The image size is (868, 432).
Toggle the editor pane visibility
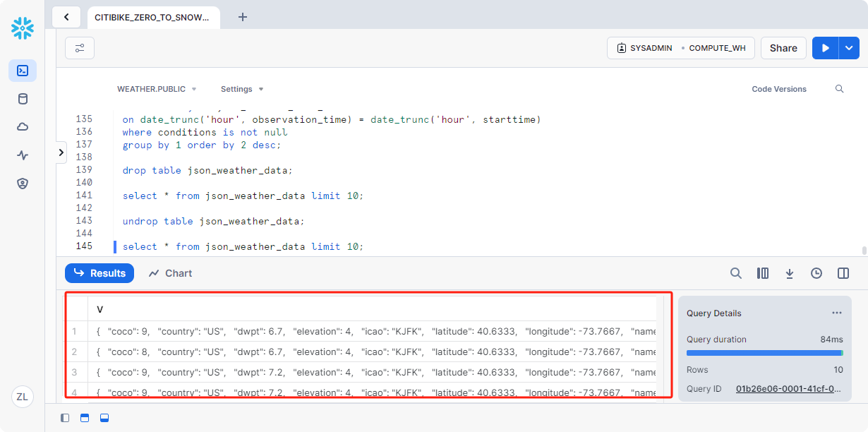pyautogui.click(x=85, y=418)
